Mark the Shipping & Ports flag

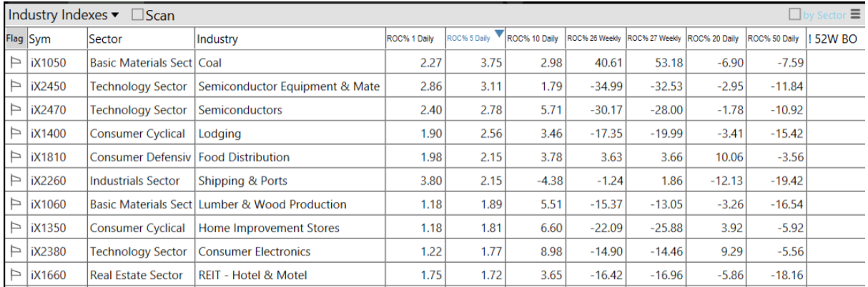[14, 181]
